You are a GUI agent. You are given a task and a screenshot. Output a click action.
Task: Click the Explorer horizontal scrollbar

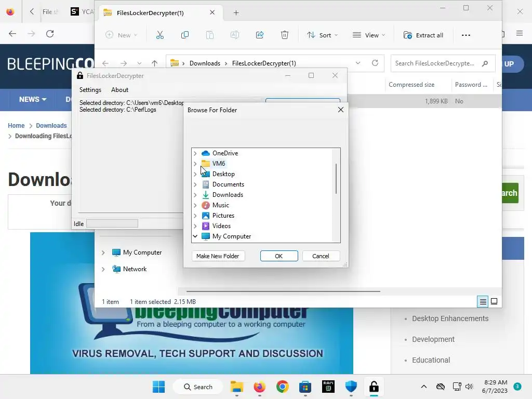click(x=283, y=291)
